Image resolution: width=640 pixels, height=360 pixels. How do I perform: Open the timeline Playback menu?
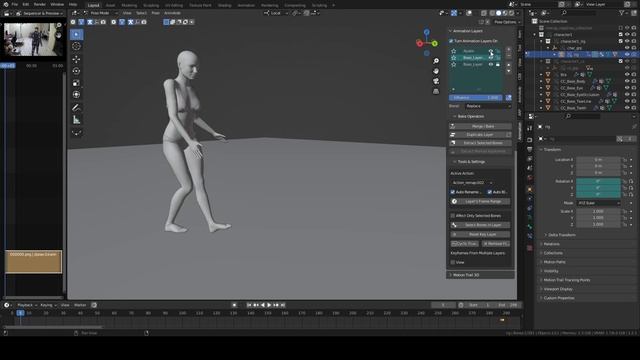pyautogui.click(x=27, y=305)
